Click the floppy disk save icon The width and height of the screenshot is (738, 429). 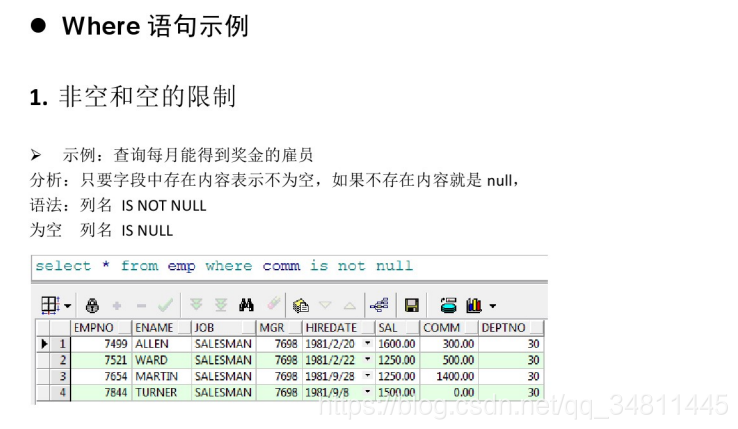click(x=412, y=306)
